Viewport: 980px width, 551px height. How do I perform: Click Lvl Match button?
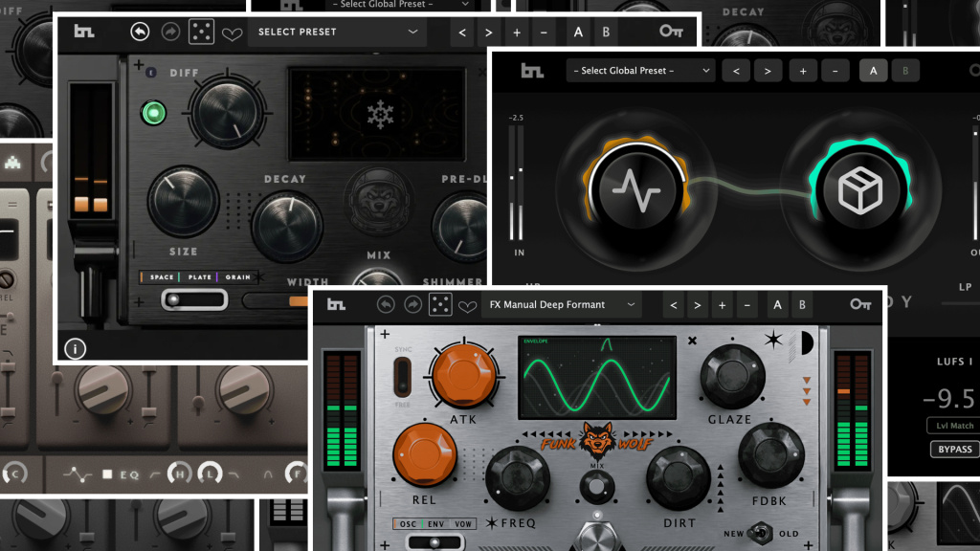954,426
